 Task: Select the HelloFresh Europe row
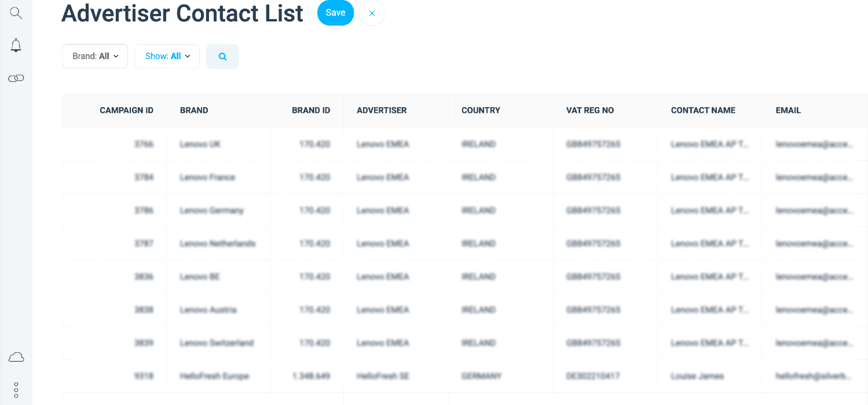[x=214, y=376]
